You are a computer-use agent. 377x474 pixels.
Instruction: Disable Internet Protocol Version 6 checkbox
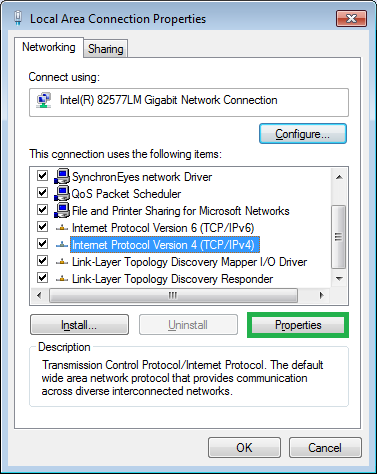tap(43, 227)
